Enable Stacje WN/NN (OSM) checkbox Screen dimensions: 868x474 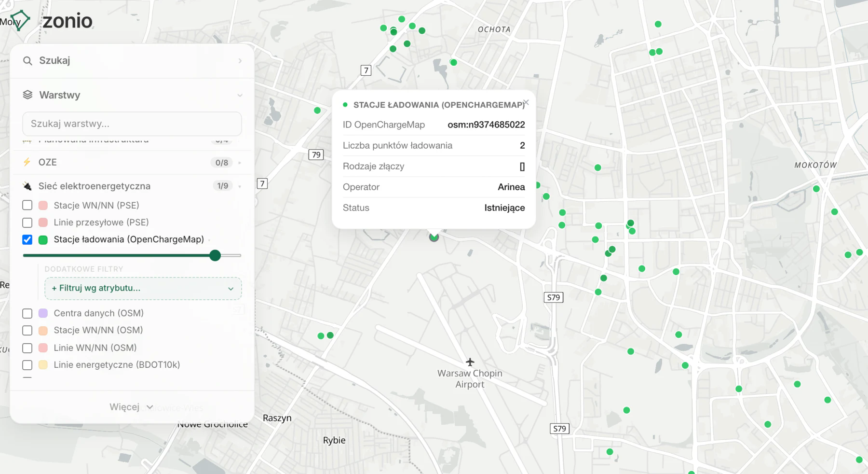27,331
